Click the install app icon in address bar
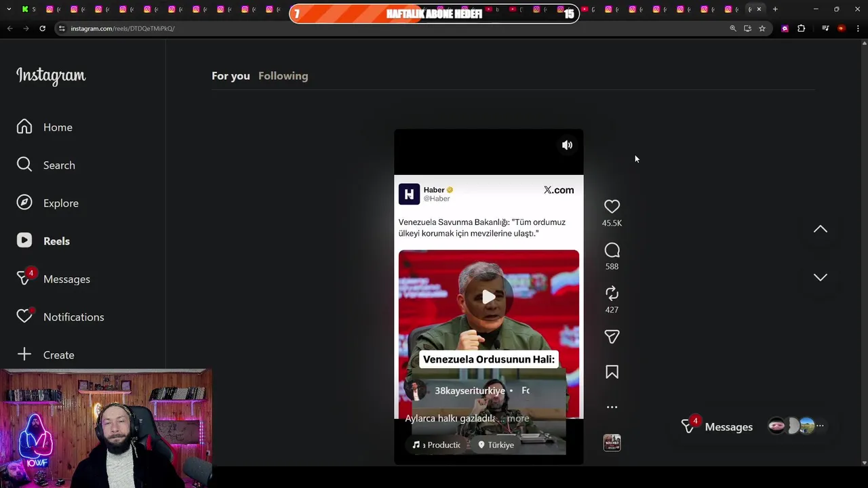Screen dimensions: 868x488 747,28
